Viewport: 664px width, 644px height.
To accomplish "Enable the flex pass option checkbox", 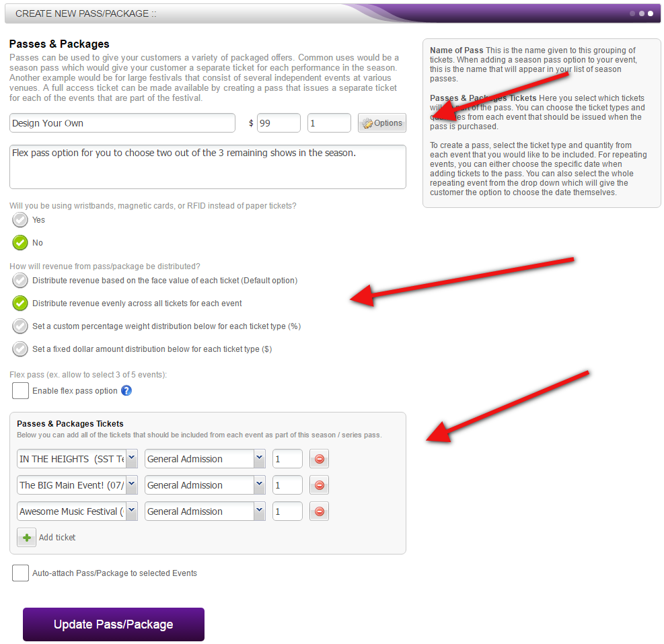I will pyautogui.click(x=20, y=390).
